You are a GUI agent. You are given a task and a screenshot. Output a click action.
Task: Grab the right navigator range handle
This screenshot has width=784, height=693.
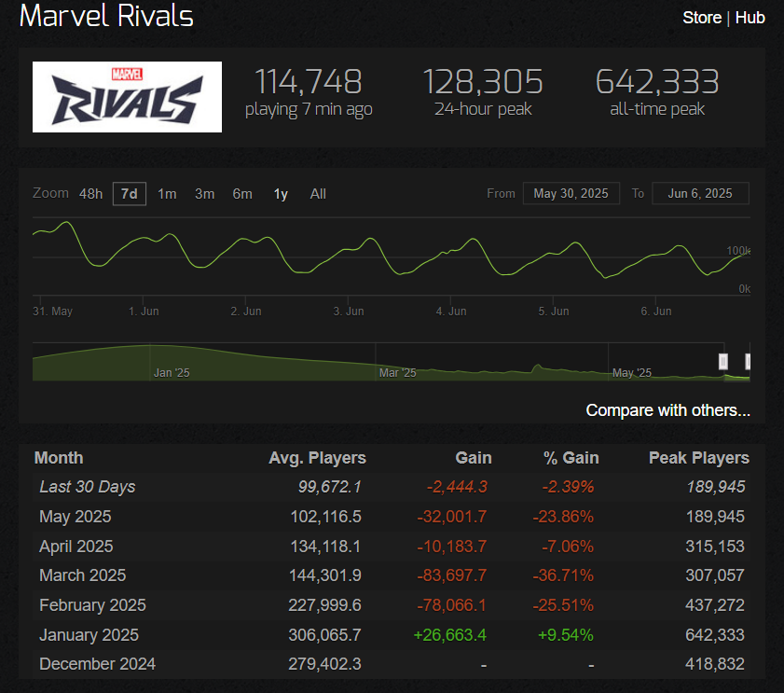748,361
